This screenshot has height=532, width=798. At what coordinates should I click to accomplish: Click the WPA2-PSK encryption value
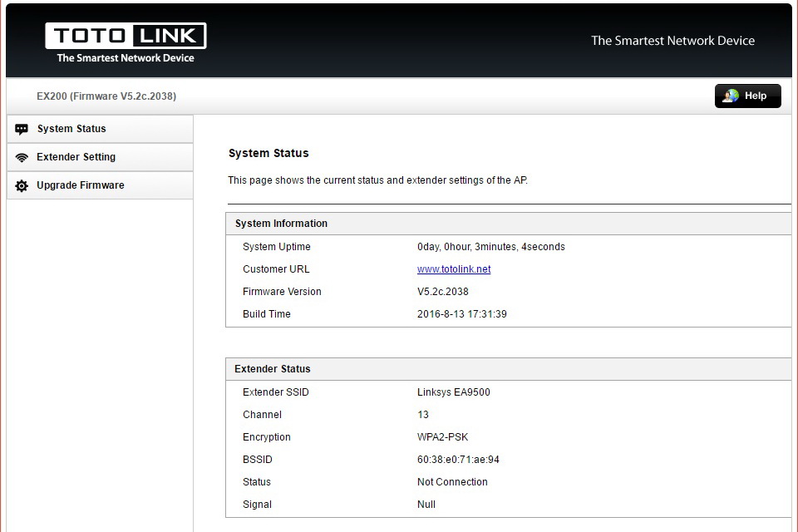(441, 437)
